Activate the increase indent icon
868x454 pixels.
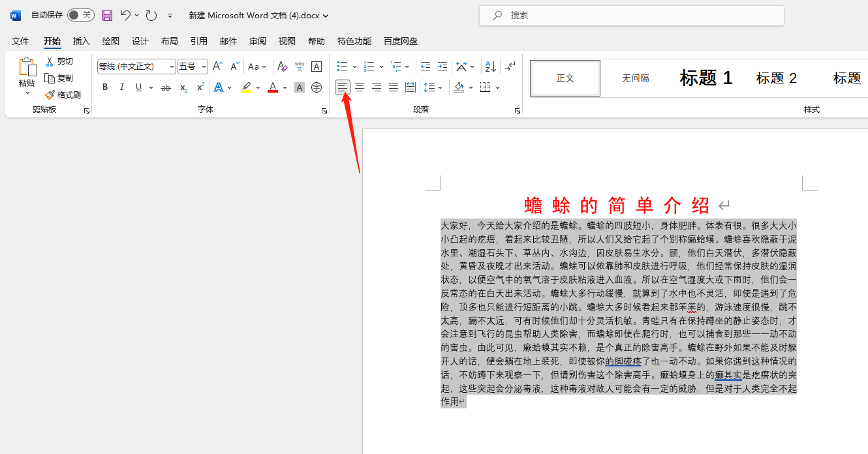(x=442, y=66)
